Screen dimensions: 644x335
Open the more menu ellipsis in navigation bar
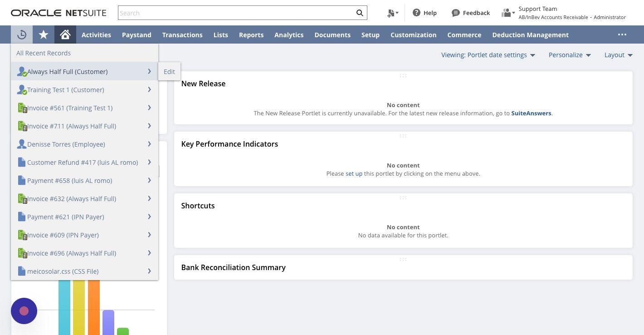pyautogui.click(x=622, y=34)
